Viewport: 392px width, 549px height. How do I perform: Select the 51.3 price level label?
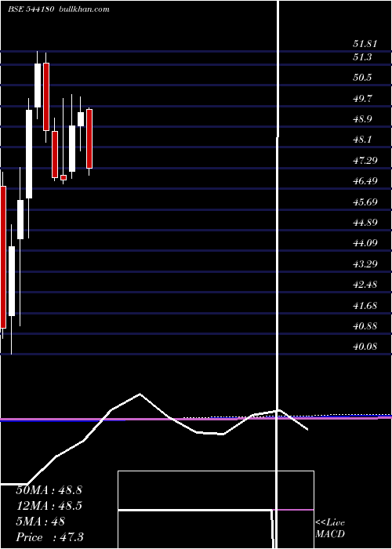[x=362, y=57]
